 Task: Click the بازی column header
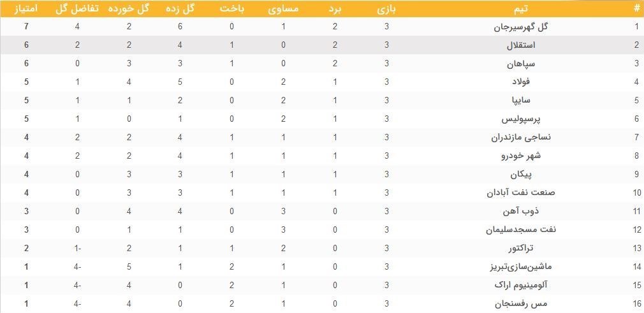click(386, 9)
